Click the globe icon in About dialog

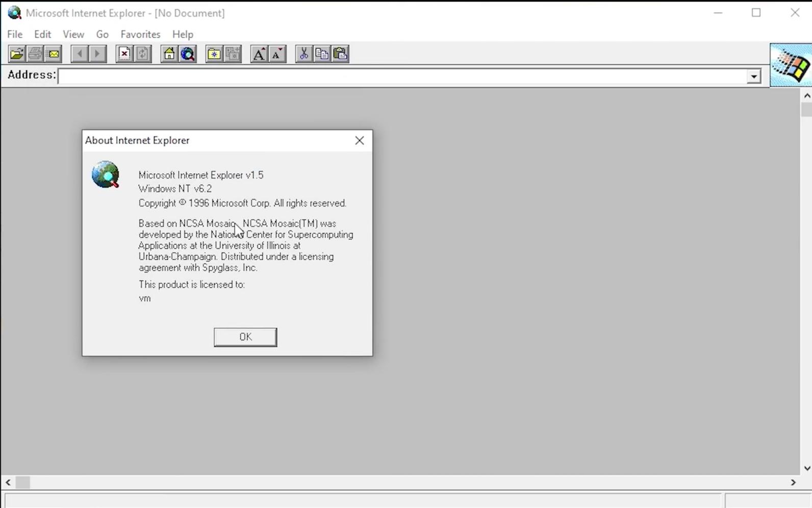pos(106,174)
